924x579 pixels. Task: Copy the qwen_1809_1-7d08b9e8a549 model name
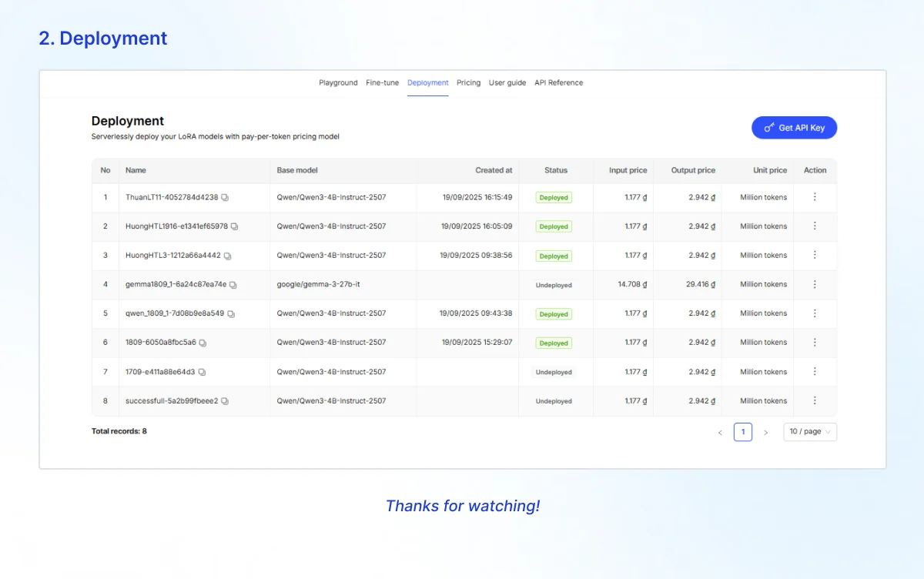pos(230,314)
